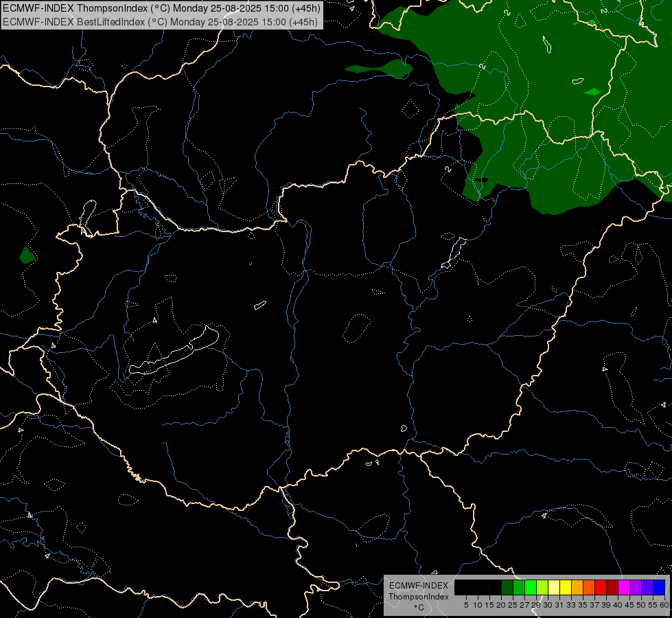Click the dark green 20–25 legend swatch

[507, 587]
